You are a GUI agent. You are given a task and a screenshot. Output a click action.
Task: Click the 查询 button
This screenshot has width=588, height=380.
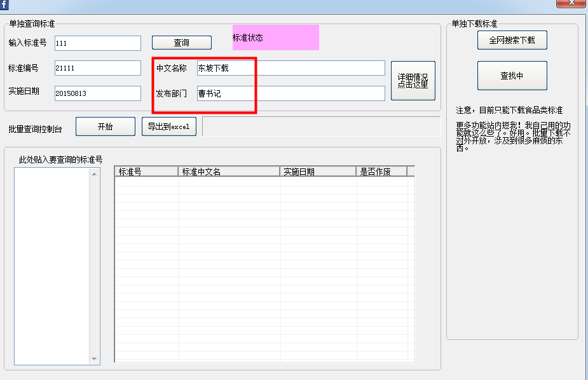pyautogui.click(x=181, y=43)
